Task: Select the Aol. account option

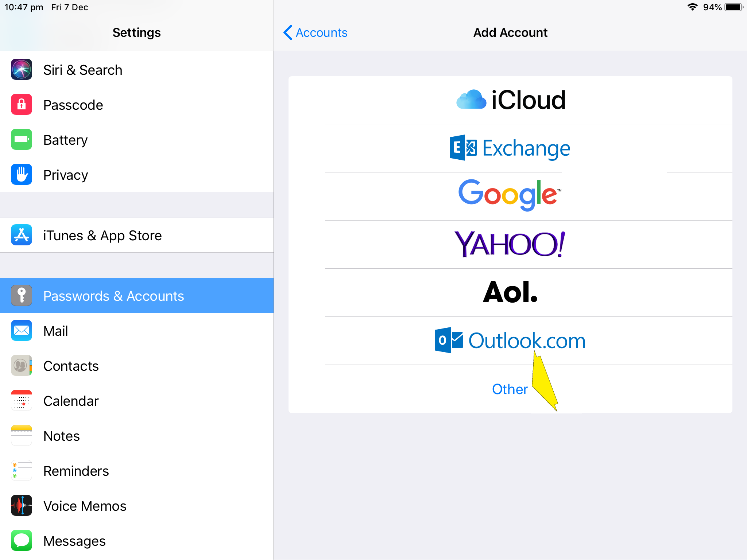Action: [510, 292]
